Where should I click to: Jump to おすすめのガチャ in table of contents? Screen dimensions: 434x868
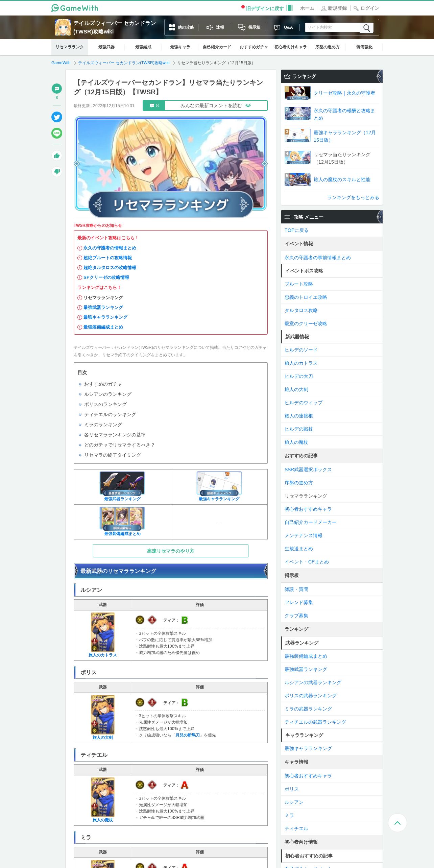point(103,384)
